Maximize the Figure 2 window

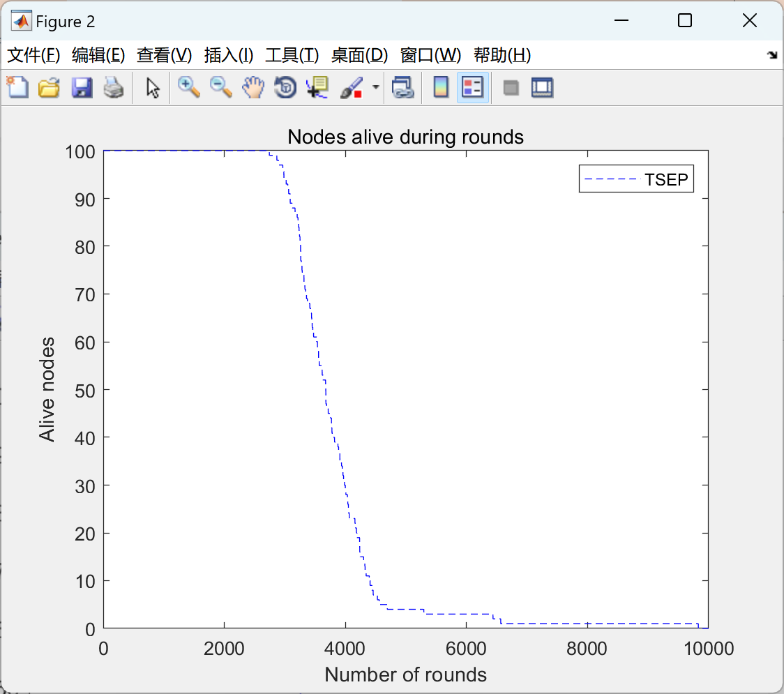[x=684, y=20]
